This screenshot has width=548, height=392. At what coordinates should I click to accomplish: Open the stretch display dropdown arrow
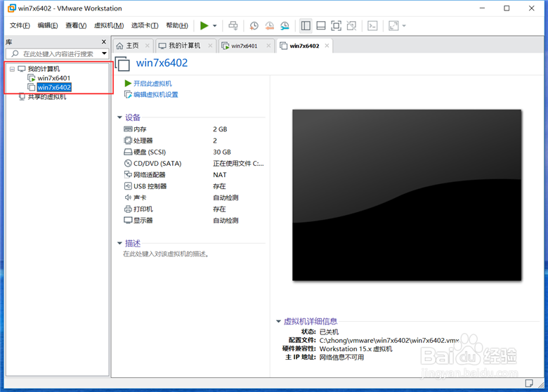[404, 25]
